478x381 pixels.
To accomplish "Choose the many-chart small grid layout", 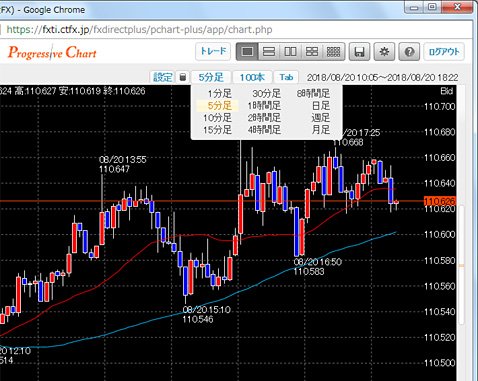I will (333, 52).
